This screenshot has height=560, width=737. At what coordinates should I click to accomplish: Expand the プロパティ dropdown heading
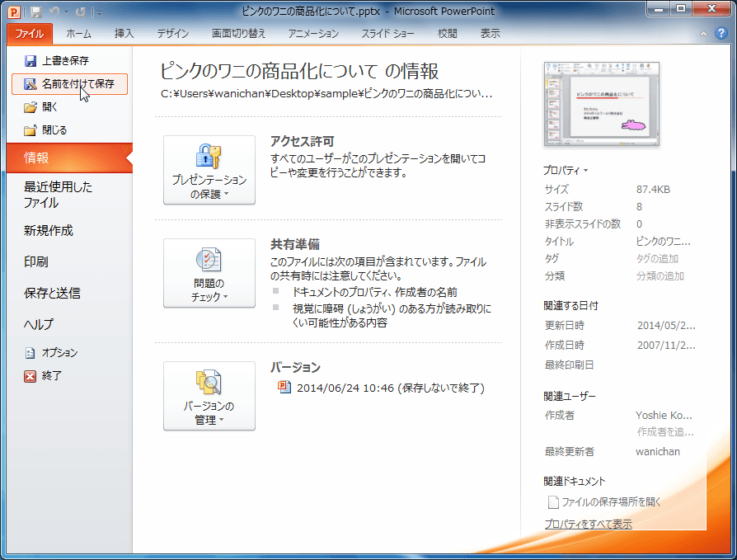tap(566, 170)
